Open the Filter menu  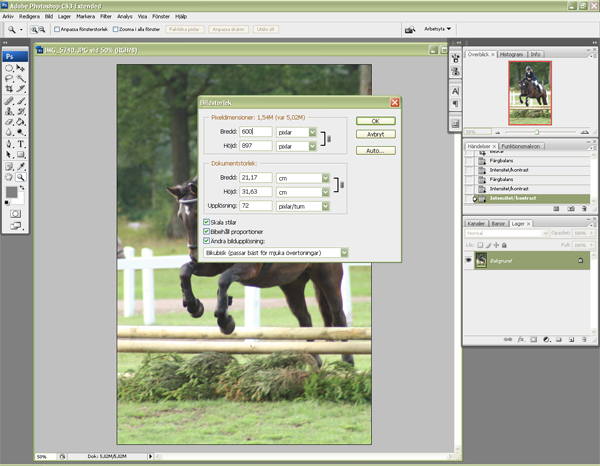[x=106, y=16]
